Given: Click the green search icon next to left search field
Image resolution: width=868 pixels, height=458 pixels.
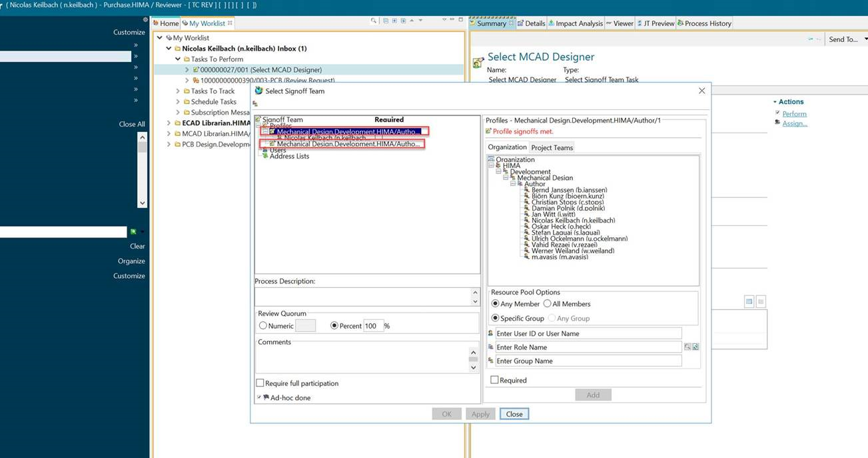Looking at the screenshot, I should coord(134,232).
